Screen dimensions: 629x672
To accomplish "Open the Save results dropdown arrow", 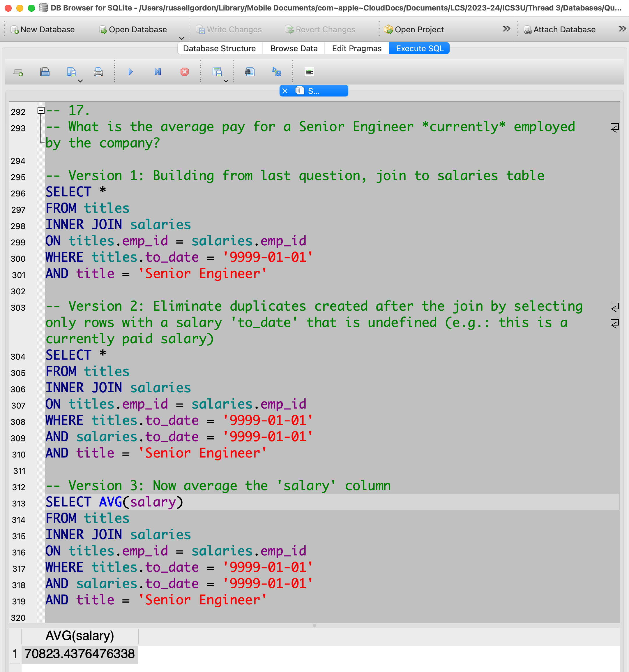I will click(226, 81).
